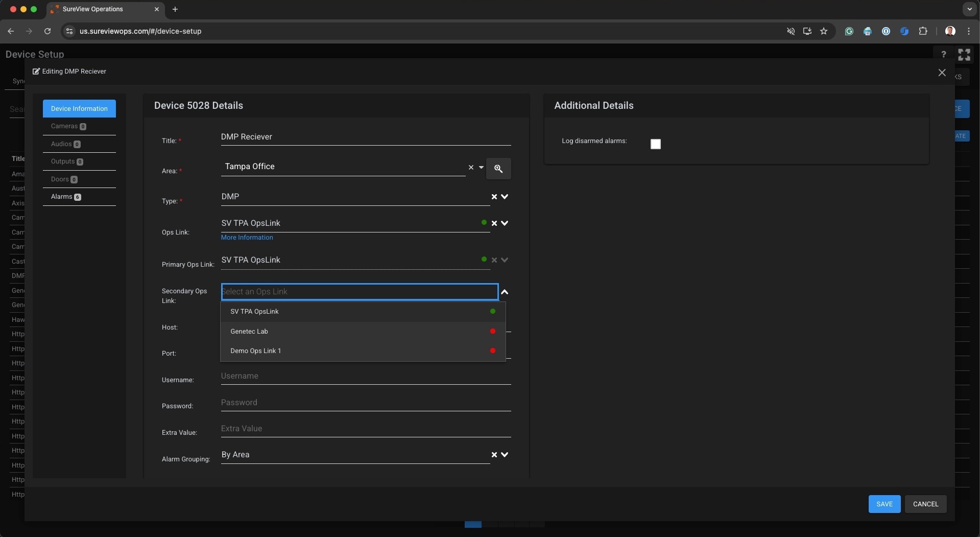Clear the Tampa Office area selection
This screenshot has height=537, width=980.
point(471,167)
